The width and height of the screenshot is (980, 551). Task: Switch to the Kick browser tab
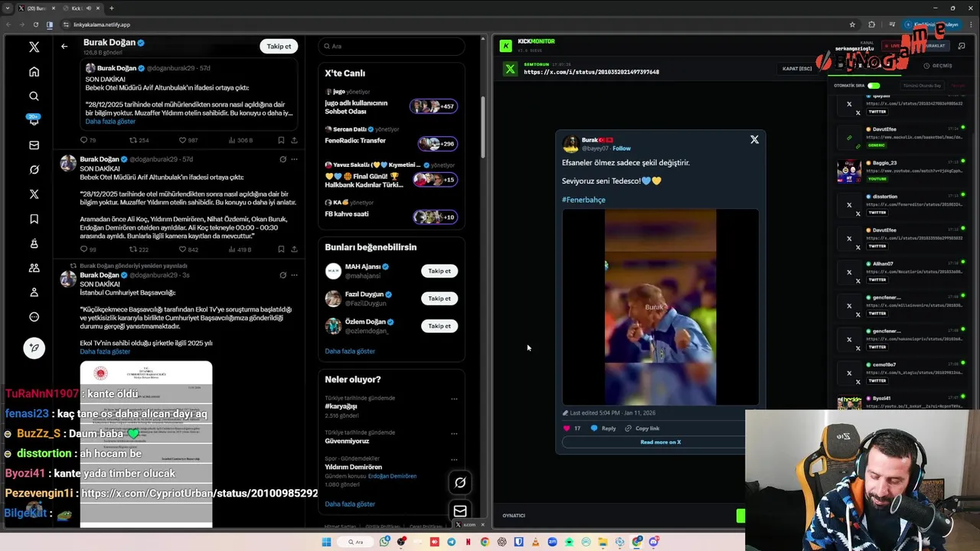point(80,8)
